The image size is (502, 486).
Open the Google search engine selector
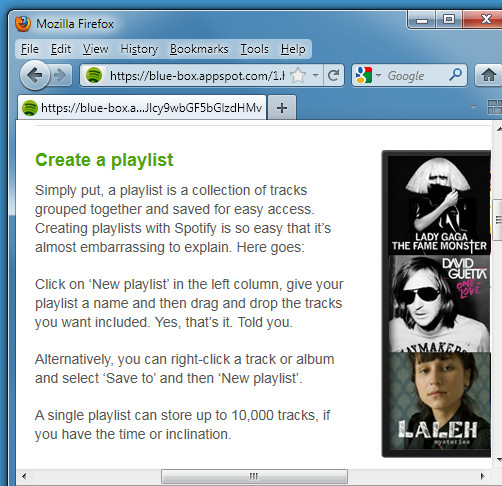pos(368,75)
